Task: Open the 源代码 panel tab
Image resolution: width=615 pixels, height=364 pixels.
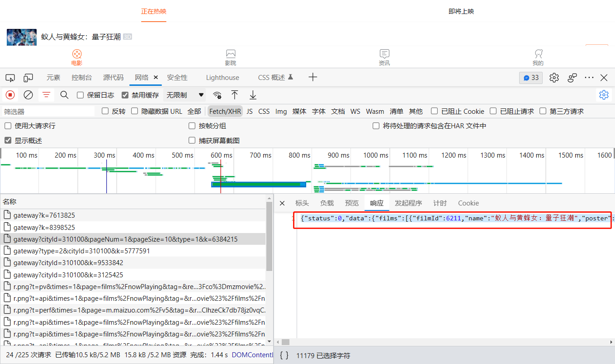Action: point(113,78)
